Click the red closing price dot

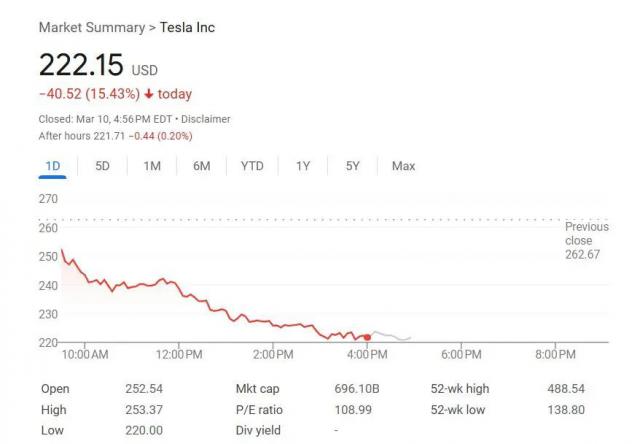pyautogui.click(x=368, y=337)
